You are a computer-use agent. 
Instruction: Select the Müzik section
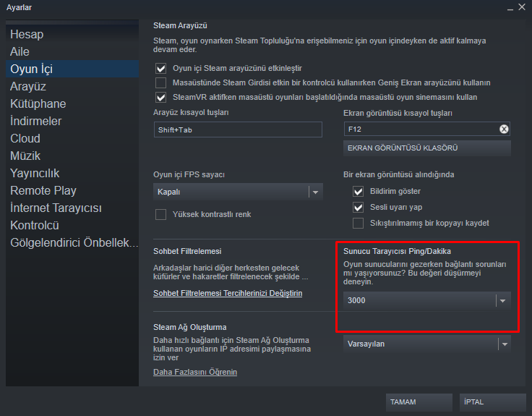point(72,156)
